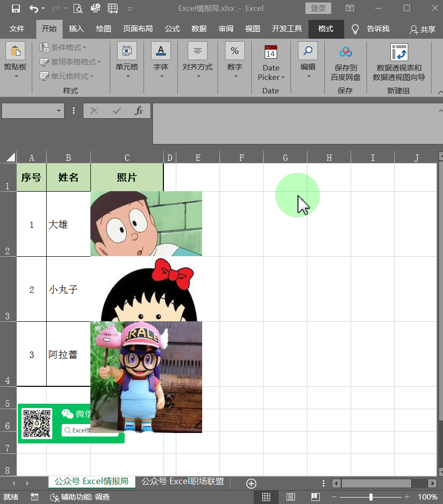The height and width of the screenshot is (504, 443).
Task: Click the Cancel X in formula bar
Action: tap(94, 111)
